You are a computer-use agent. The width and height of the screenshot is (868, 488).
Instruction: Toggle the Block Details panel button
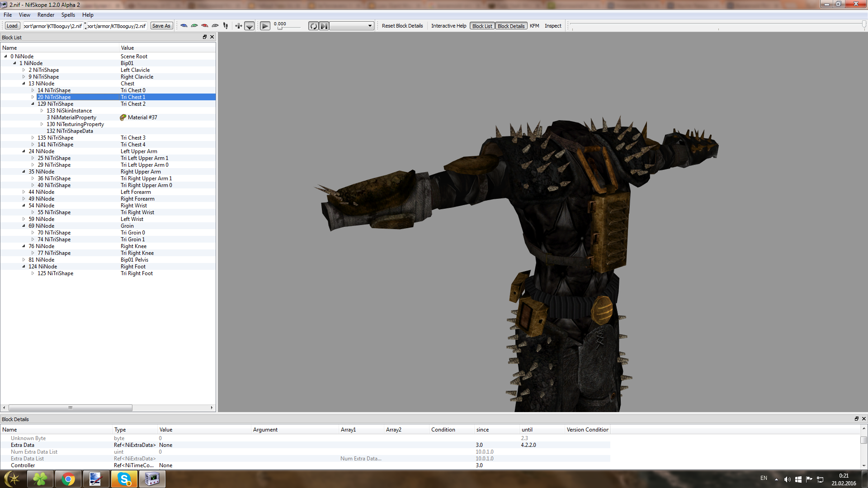[x=511, y=26]
